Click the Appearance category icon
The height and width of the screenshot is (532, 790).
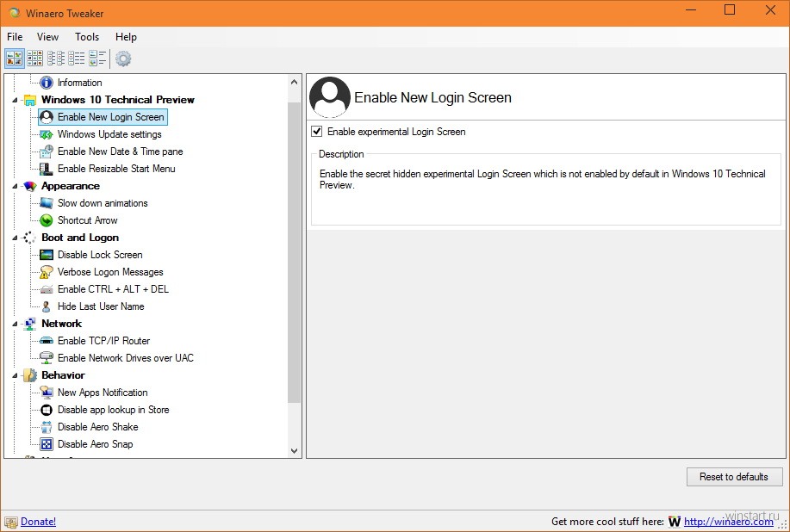pyautogui.click(x=30, y=186)
